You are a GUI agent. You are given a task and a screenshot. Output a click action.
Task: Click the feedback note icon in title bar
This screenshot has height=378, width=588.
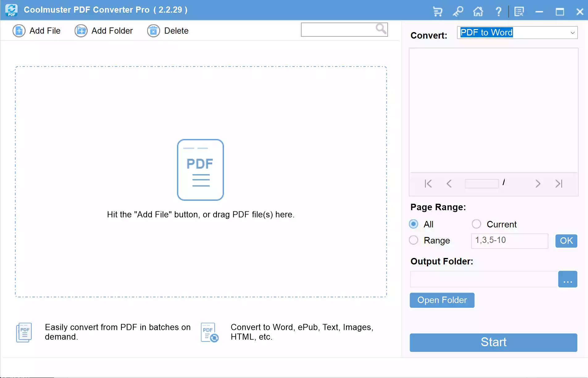click(519, 12)
